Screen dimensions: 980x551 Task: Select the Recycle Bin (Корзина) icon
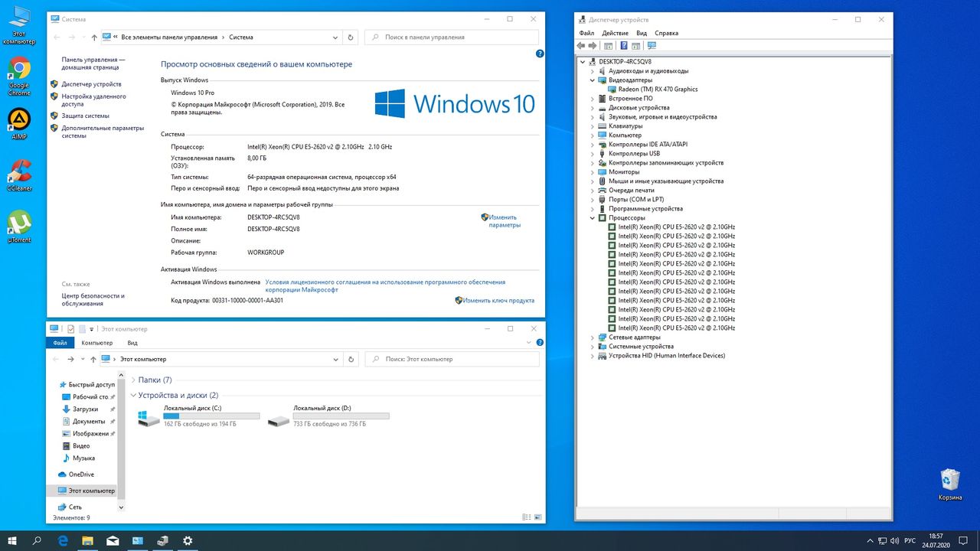pyautogui.click(x=950, y=484)
